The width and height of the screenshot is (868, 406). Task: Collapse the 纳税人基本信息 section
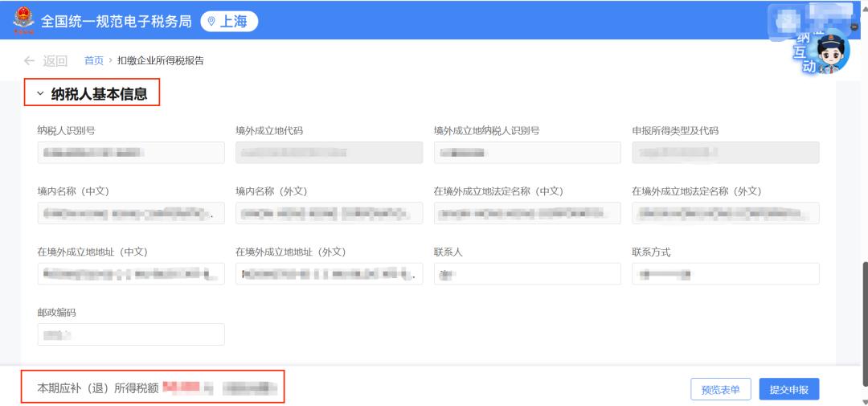[40, 94]
